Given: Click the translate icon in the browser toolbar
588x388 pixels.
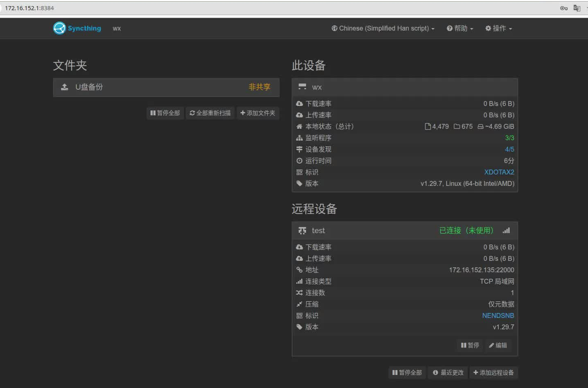Looking at the screenshot, I should [577, 8].
